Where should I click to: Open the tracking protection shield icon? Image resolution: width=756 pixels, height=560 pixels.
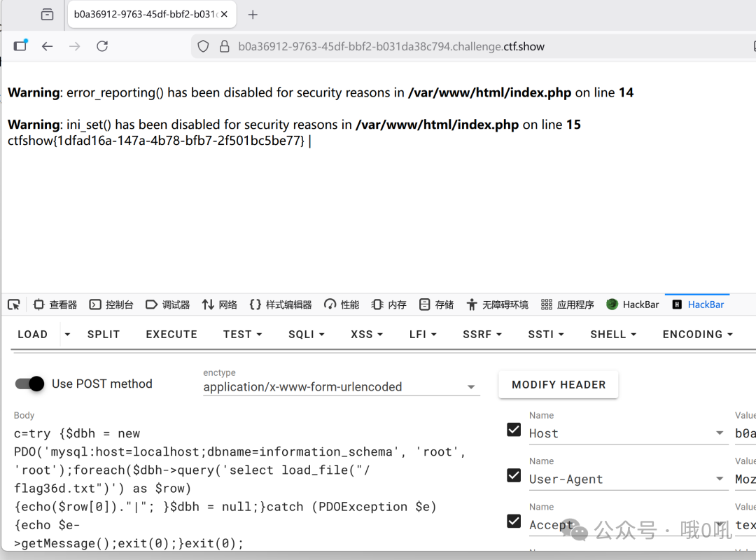204,46
